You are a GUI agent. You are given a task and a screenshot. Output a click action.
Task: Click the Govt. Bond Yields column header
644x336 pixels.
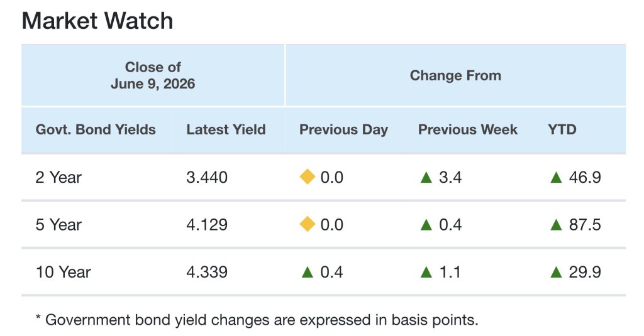pyautogui.click(x=96, y=129)
